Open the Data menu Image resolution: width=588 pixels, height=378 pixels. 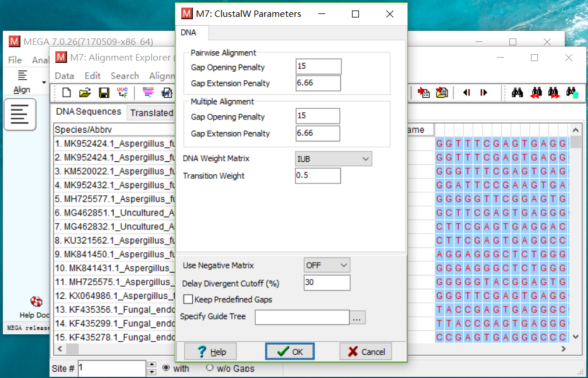click(x=65, y=76)
